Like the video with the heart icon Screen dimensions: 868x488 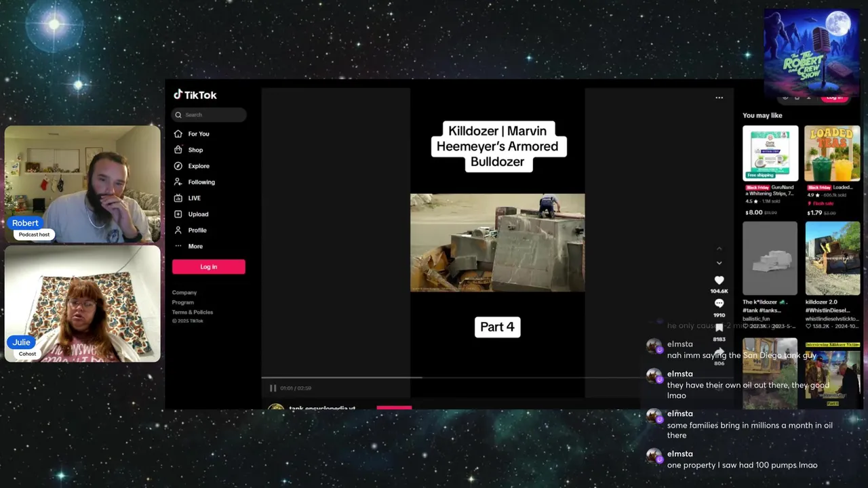[x=719, y=280]
